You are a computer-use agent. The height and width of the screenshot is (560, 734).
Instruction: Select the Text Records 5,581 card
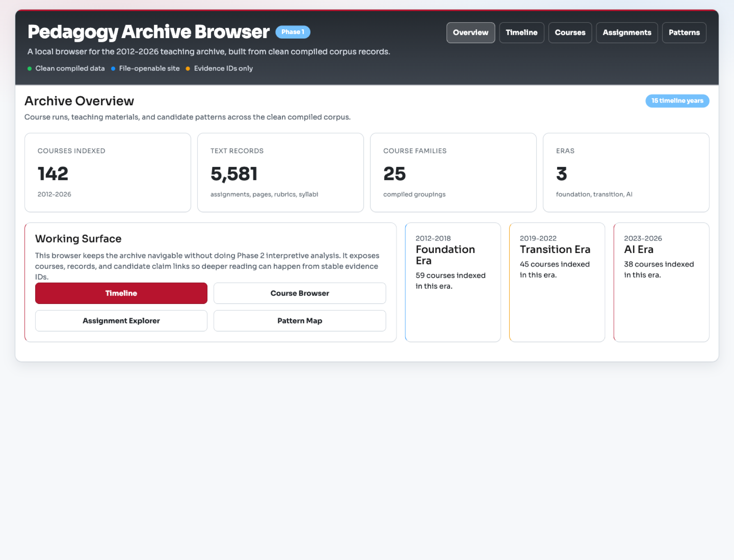[x=280, y=172]
